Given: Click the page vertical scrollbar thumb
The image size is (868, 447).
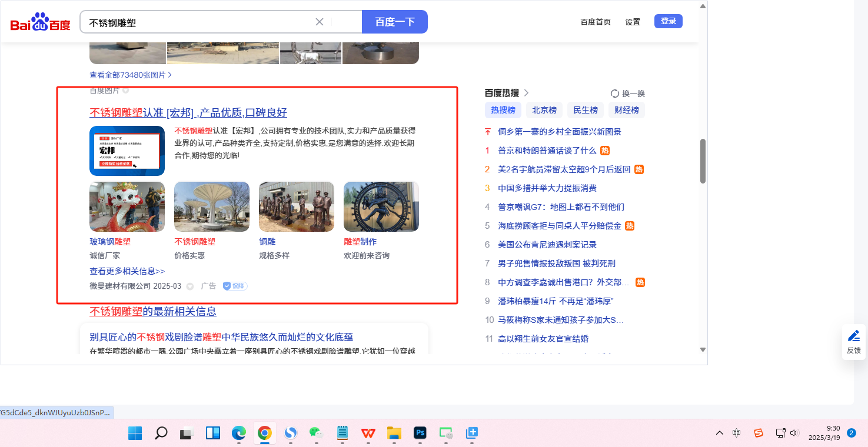Looking at the screenshot, I should 703,162.
